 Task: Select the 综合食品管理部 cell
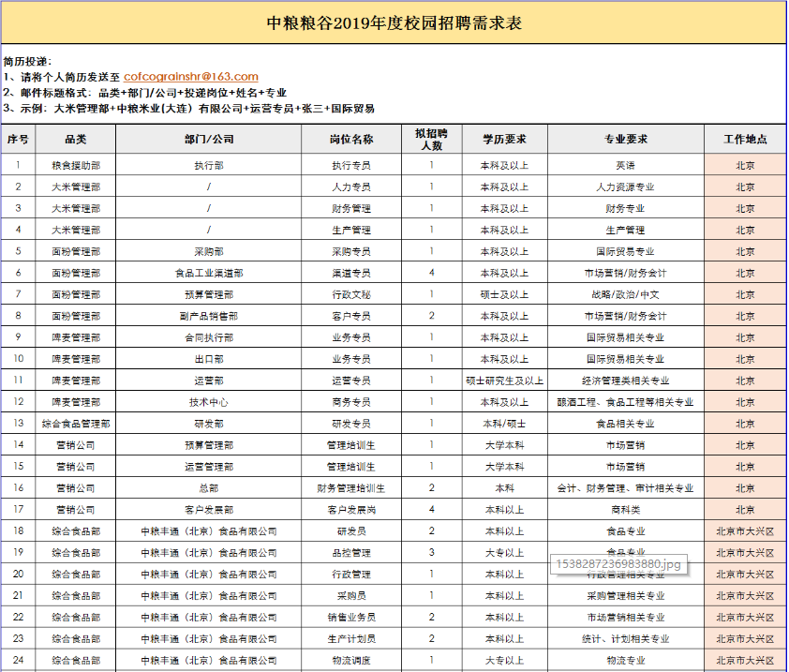pyautogui.click(x=76, y=424)
